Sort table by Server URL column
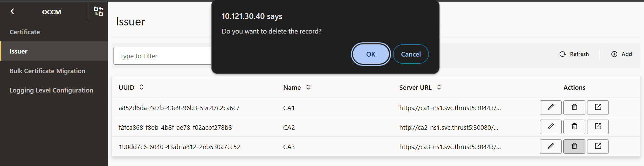 [439, 87]
